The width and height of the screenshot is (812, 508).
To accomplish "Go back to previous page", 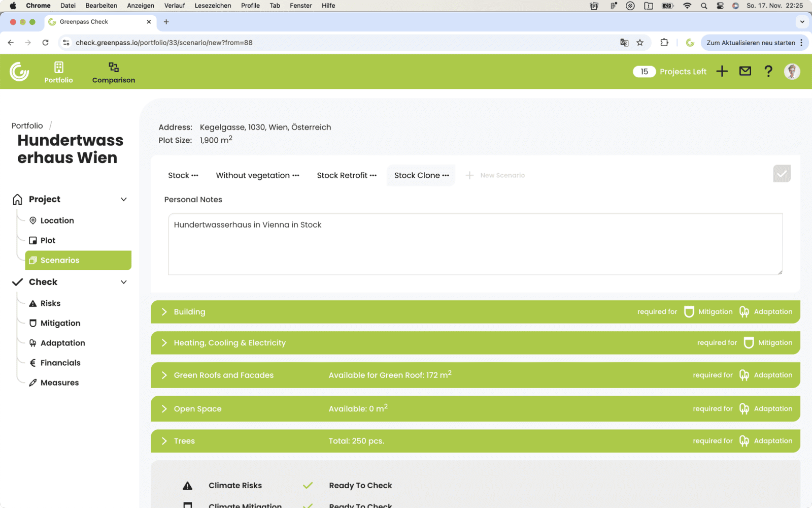I will pyautogui.click(x=11, y=43).
